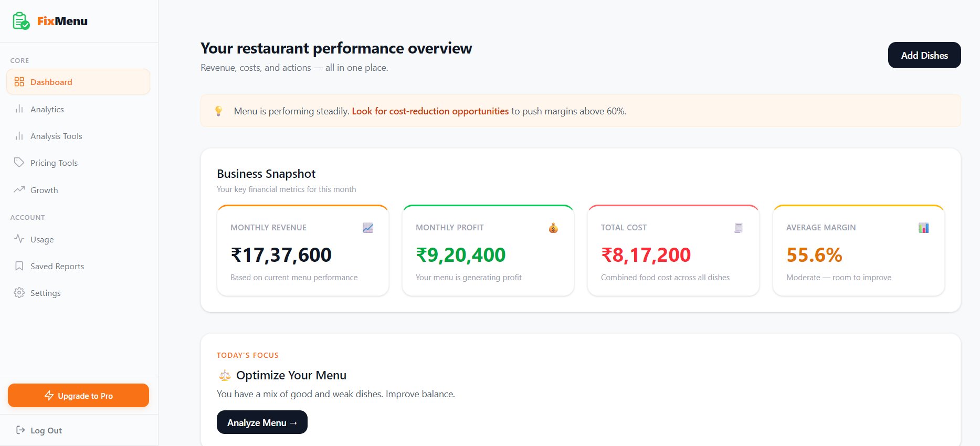Image resolution: width=980 pixels, height=446 pixels.
Task: Click the Saved Reports bookmark icon
Action: pos(19,266)
